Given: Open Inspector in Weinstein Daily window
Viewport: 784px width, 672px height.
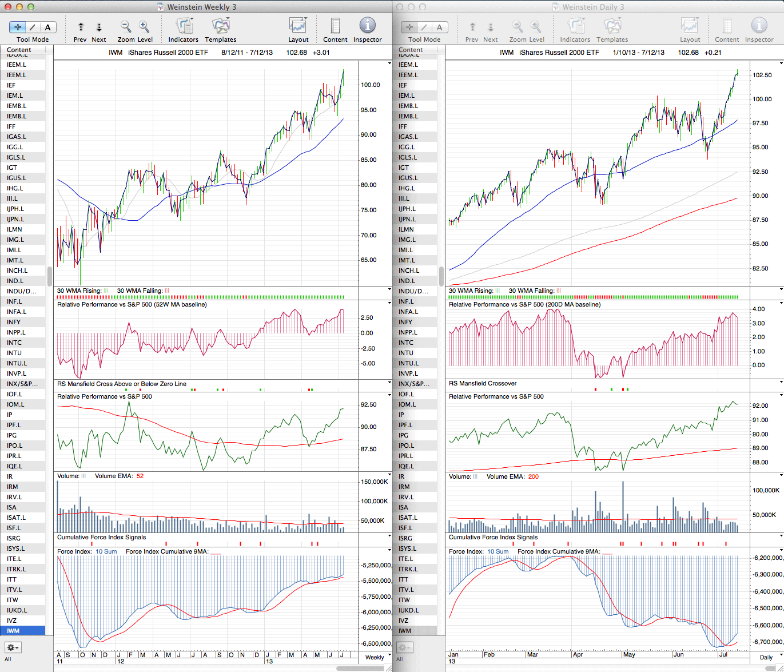Looking at the screenshot, I should 759,26.
